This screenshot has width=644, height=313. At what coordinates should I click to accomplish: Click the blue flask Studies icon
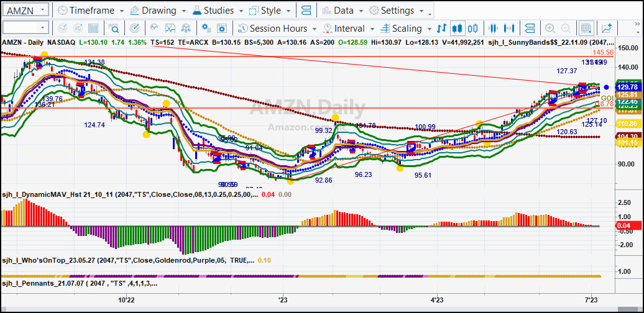(196, 11)
